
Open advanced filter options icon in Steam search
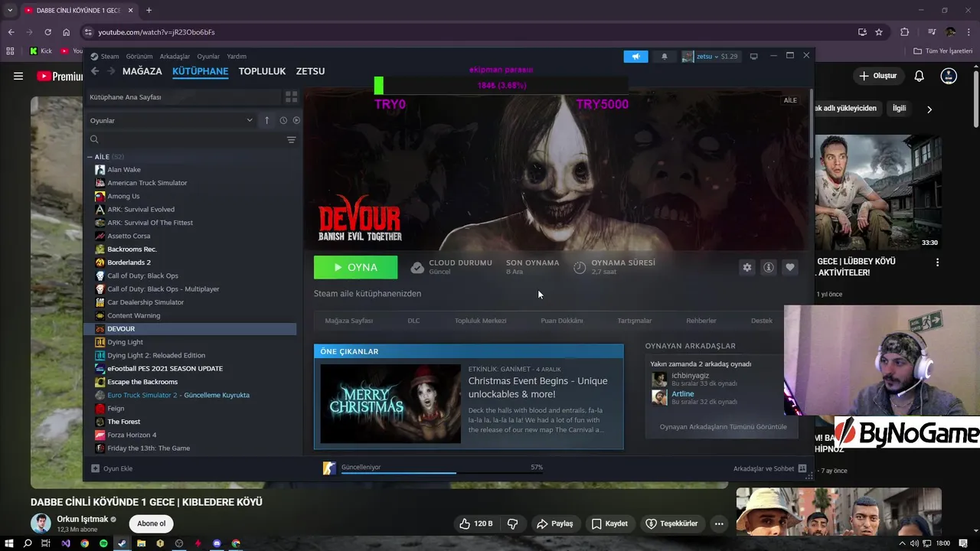point(291,139)
